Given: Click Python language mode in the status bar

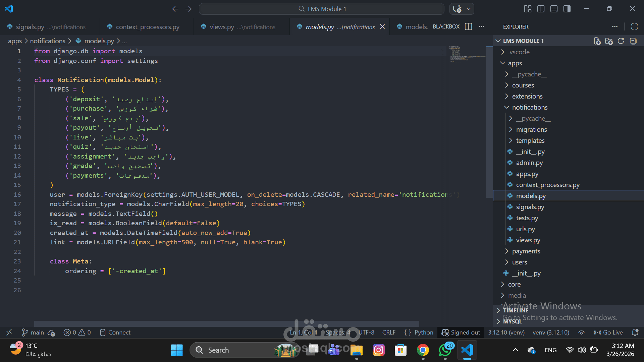Looking at the screenshot, I should 424,333.
